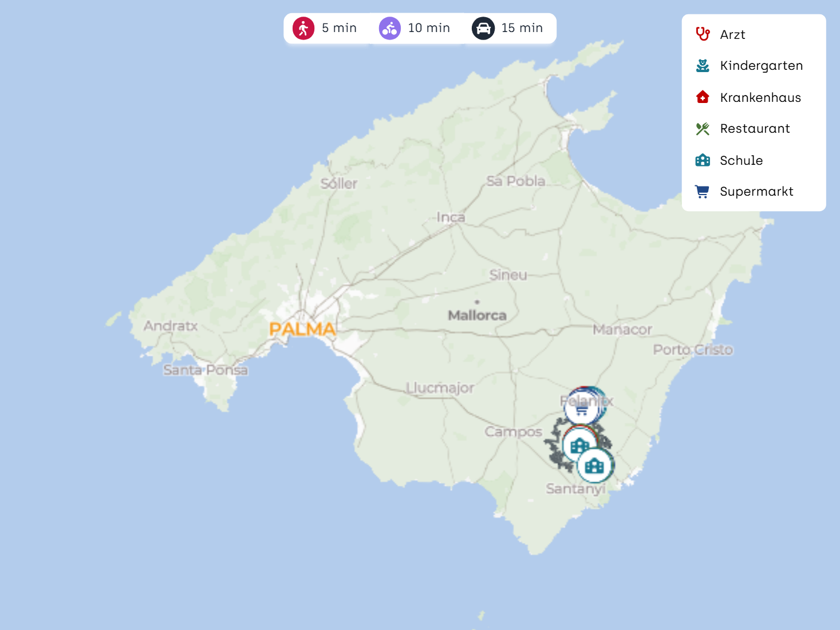Open the lowest school marker near Santanyí
840x630 pixels.
pos(595,466)
